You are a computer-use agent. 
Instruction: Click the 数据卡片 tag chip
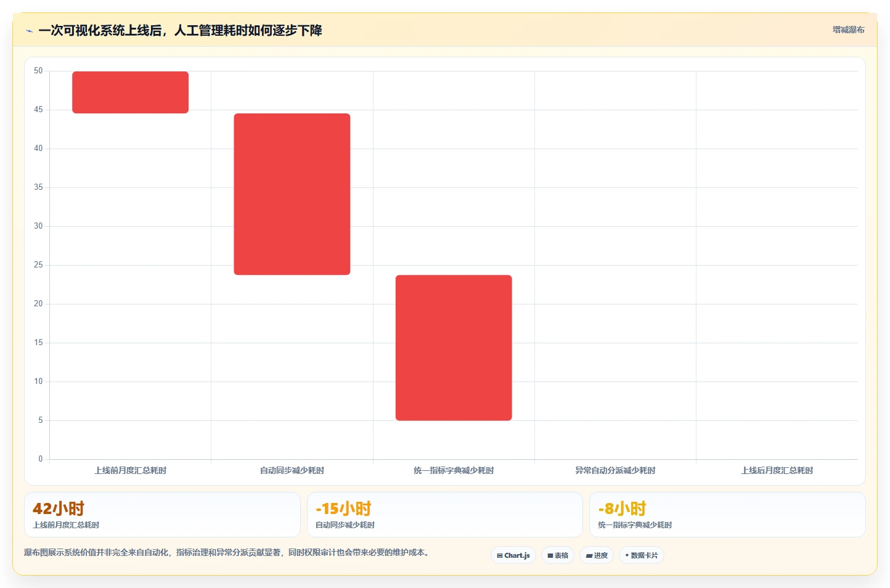[642, 555]
